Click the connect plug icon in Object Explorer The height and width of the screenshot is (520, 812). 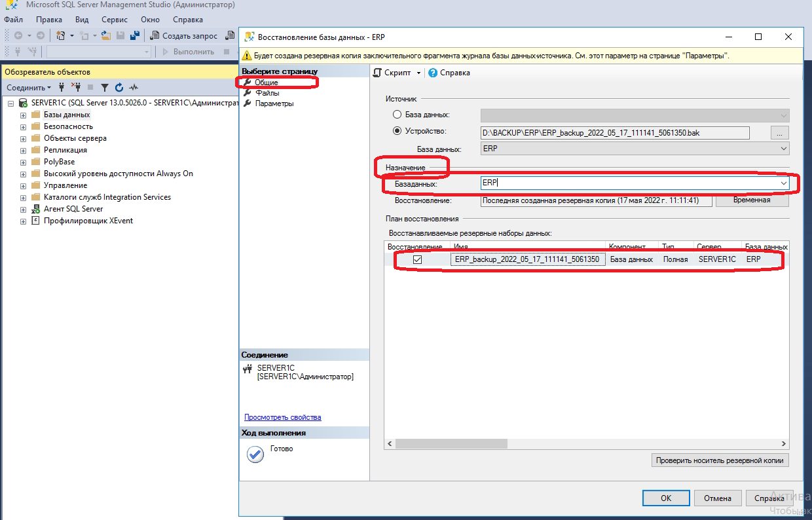click(x=62, y=87)
